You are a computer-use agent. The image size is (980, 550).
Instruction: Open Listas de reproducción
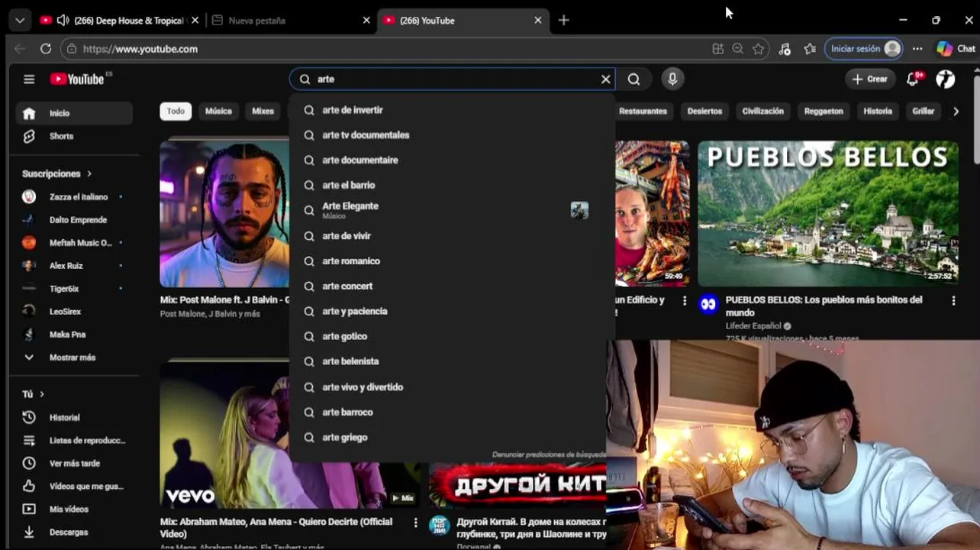tap(73, 441)
